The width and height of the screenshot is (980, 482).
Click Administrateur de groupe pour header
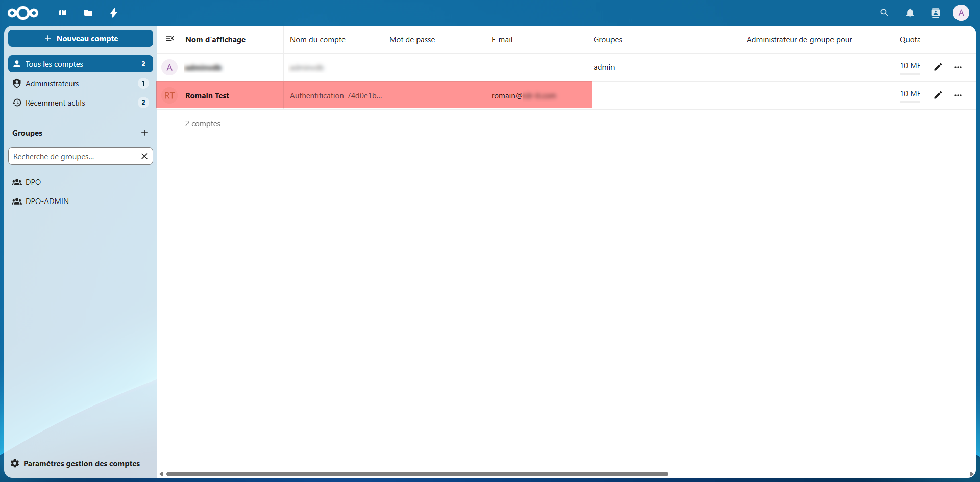[x=799, y=39]
